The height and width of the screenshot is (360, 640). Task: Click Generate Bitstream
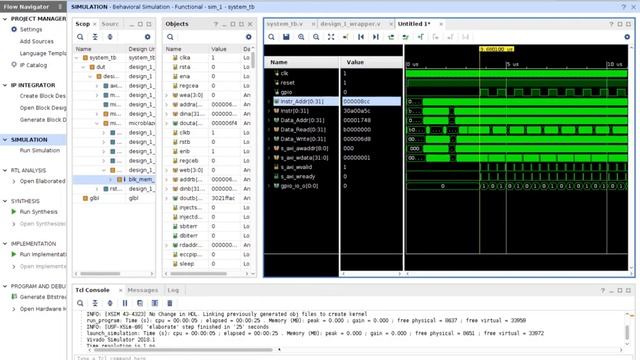[x=43, y=297]
